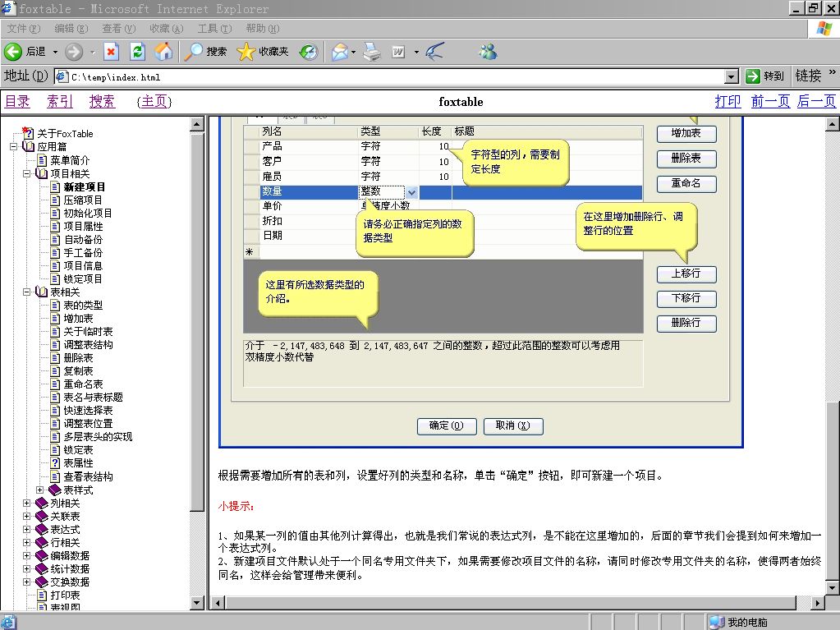The image size is (840, 630).
Task: Click the grey Forward arrow icon
Action: point(74,52)
